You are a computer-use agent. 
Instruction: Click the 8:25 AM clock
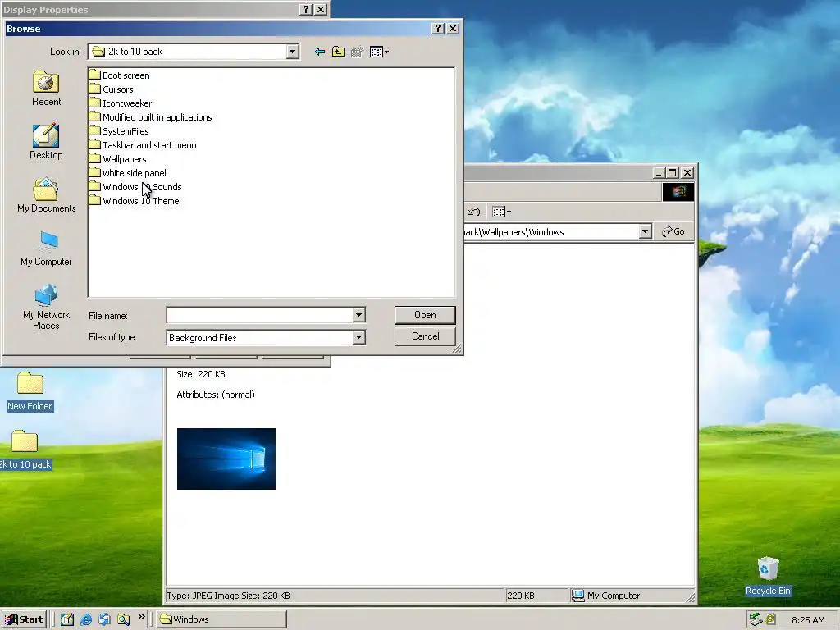pyautogui.click(x=808, y=620)
